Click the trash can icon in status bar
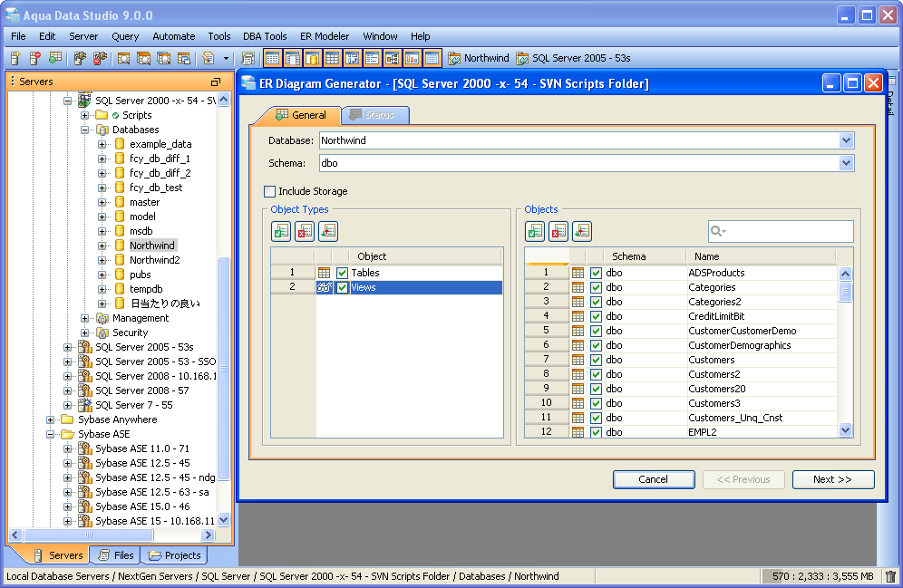The width and height of the screenshot is (903, 588). (890, 576)
